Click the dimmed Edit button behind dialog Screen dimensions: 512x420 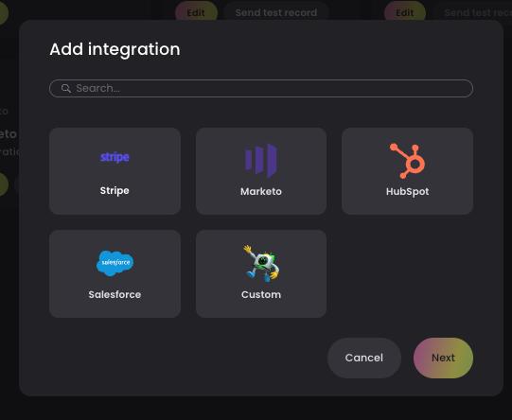pos(196,12)
